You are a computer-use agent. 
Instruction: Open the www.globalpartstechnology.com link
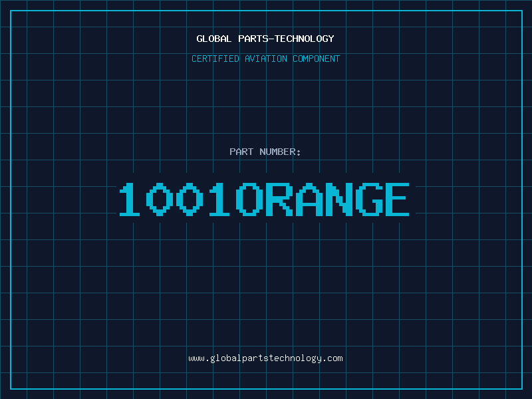265,358
